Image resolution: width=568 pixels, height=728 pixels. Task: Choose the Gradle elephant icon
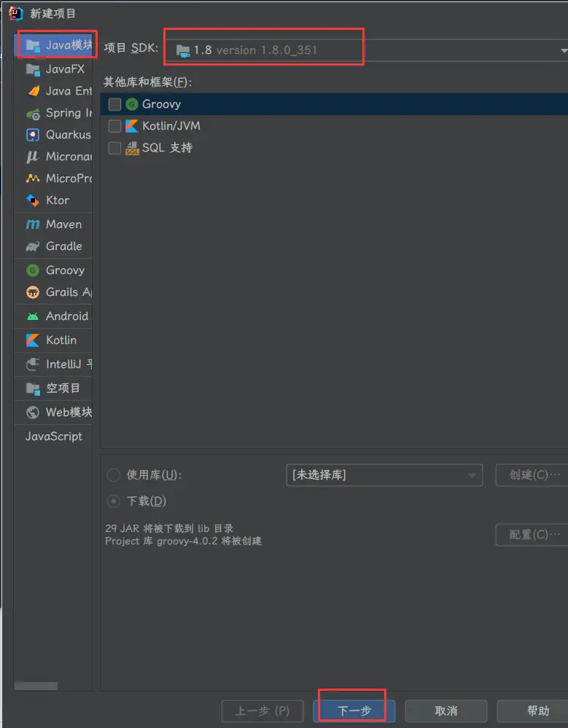point(33,246)
